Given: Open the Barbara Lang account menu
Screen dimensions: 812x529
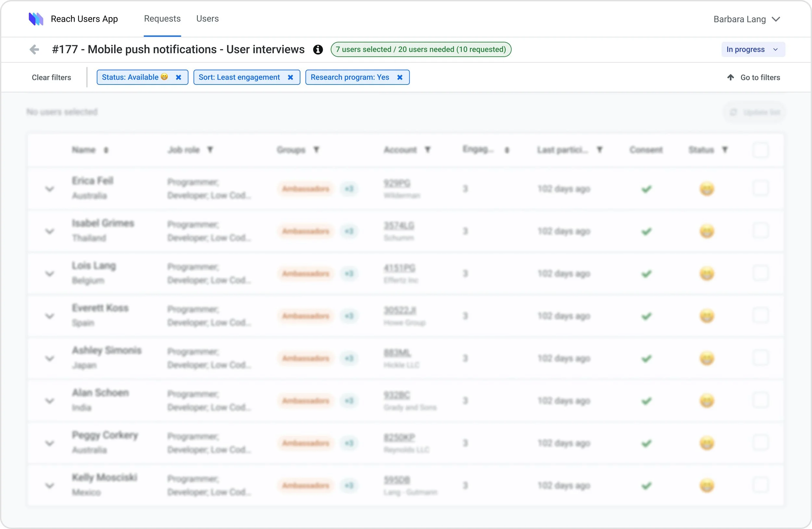Looking at the screenshot, I should (747, 19).
